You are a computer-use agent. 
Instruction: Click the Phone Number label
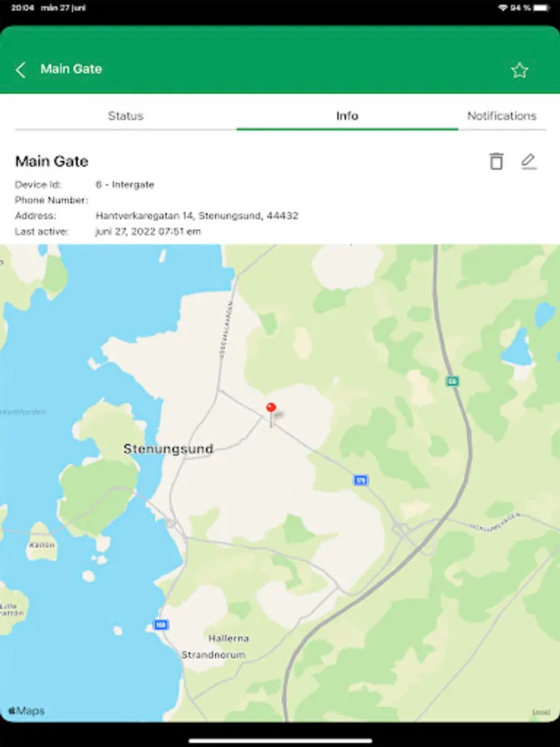coord(51,200)
